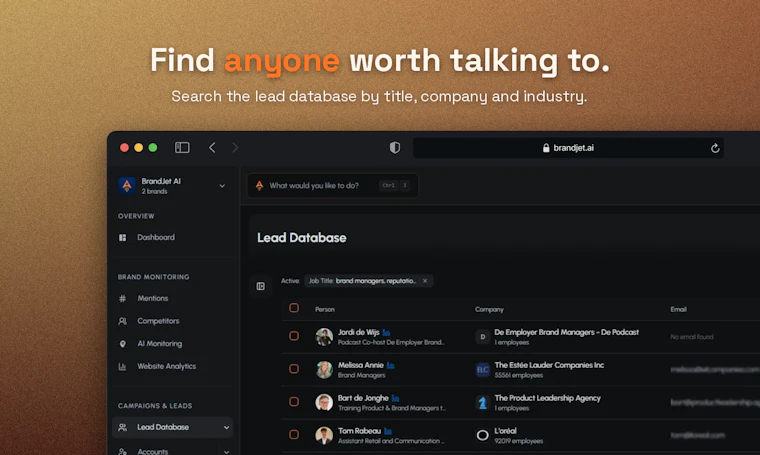Click Tom Rabeau's avatar photo
The image size is (760, 455).
click(324, 436)
